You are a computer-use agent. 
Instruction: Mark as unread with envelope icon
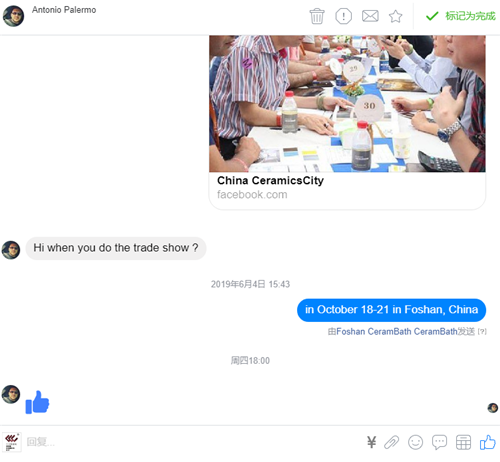[370, 16]
